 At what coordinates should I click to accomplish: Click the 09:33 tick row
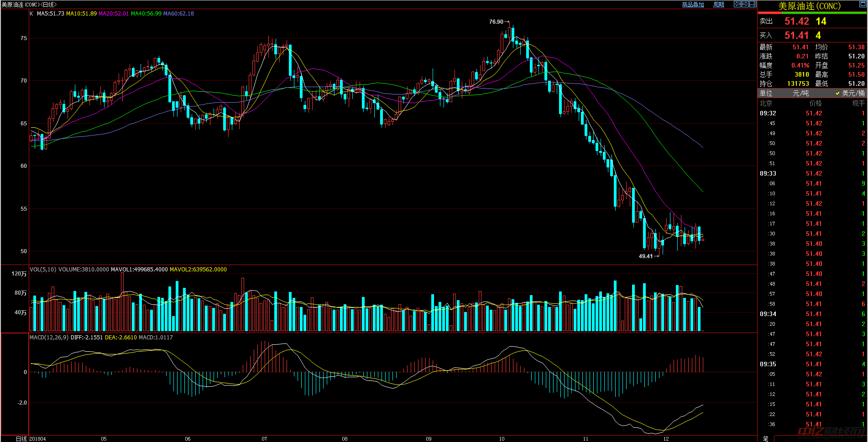click(812, 173)
